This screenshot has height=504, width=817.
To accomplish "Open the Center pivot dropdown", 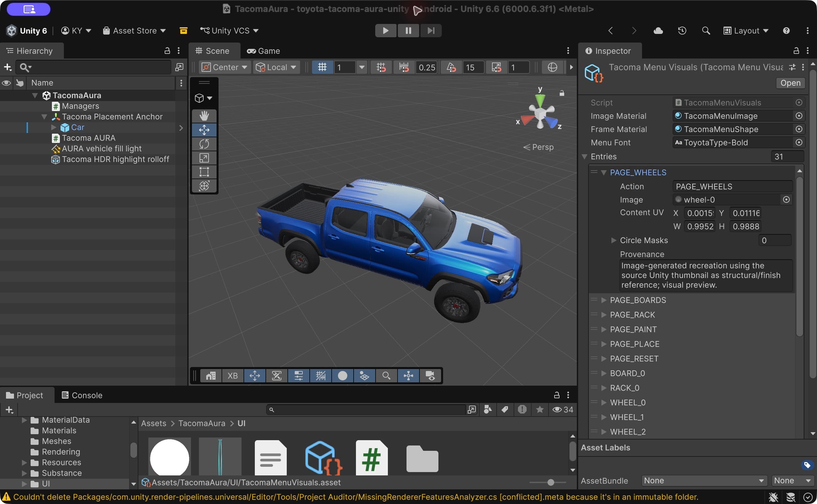I will click(x=225, y=67).
